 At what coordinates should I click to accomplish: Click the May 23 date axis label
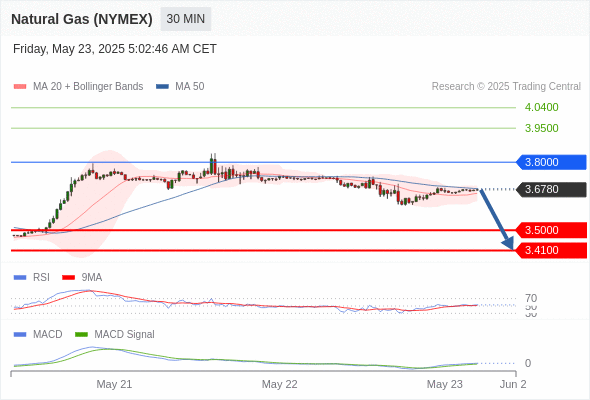pyautogui.click(x=444, y=384)
